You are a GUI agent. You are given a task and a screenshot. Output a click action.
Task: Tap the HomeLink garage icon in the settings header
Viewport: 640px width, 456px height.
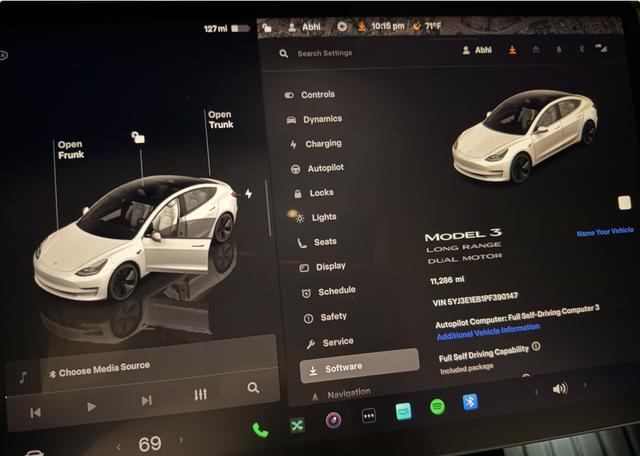[536, 49]
